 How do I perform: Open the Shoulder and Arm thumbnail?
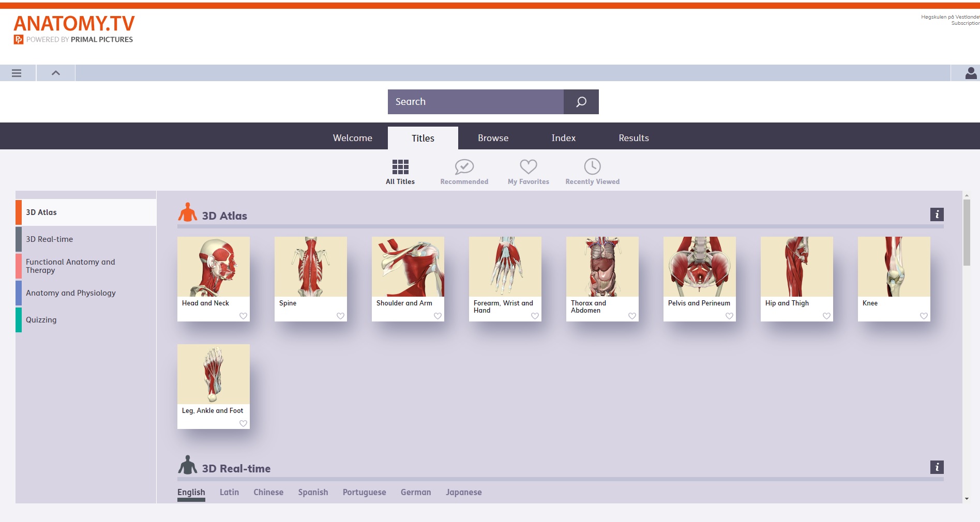[x=408, y=267]
